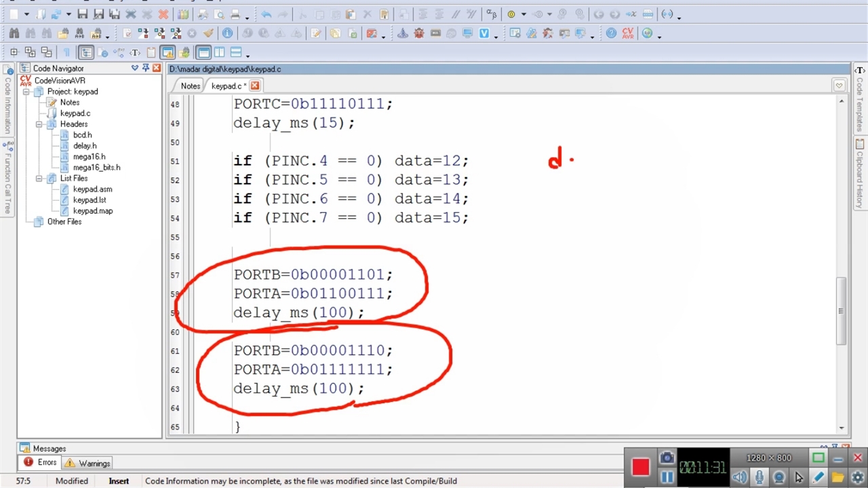Click the CodeVisionAVR logo toolbar icon
This screenshot has height=488, width=868.
coord(628,33)
